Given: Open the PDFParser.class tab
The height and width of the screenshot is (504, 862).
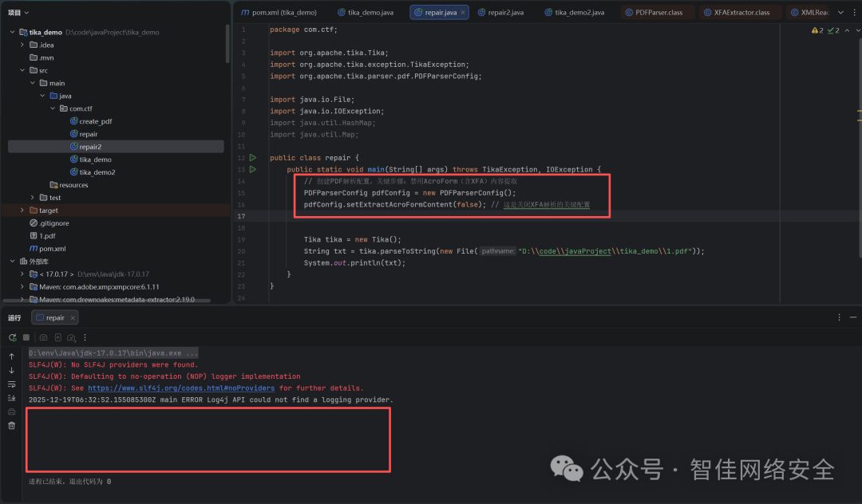Looking at the screenshot, I should (x=652, y=13).
